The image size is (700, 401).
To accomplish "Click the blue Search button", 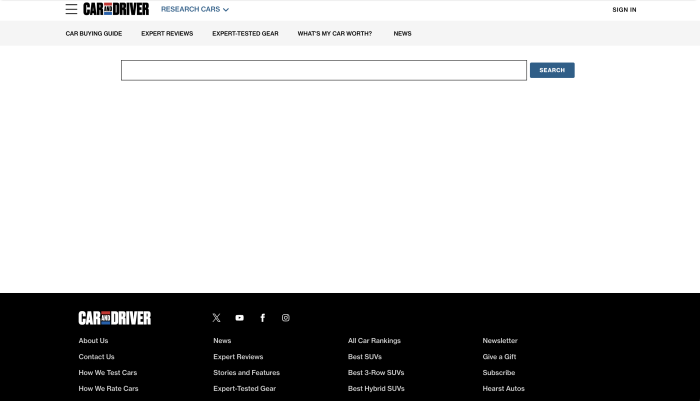I will click(x=552, y=70).
